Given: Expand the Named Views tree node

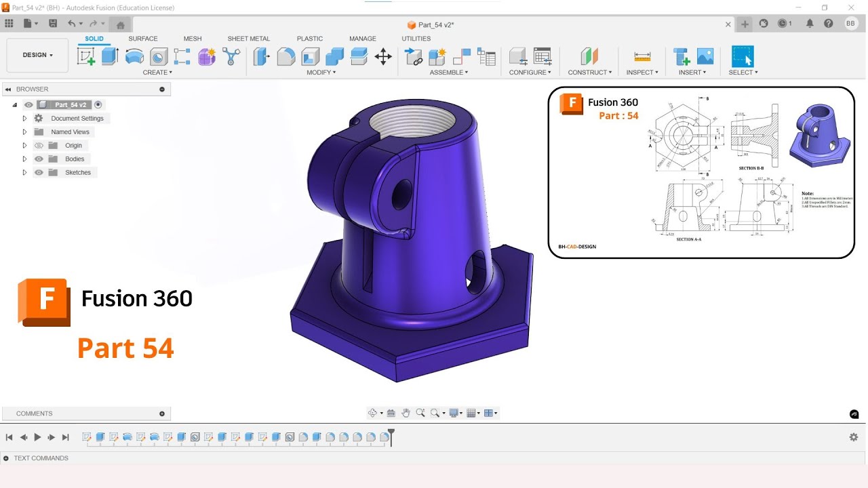Looking at the screenshot, I should [x=24, y=132].
